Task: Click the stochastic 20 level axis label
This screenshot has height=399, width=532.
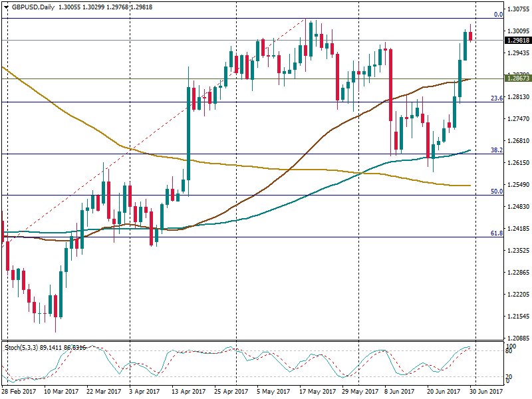Action: click(511, 377)
